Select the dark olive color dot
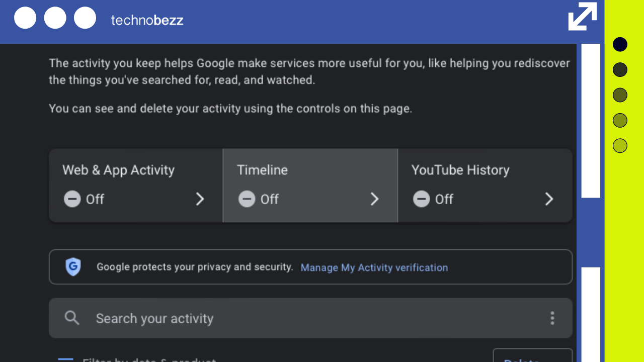 (620, 69)
